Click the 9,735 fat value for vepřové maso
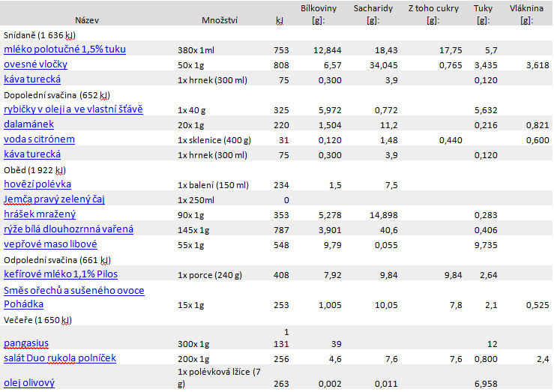The height and width of the screenshot is (392, 554). pyautogui.click(x=486, y=245)
